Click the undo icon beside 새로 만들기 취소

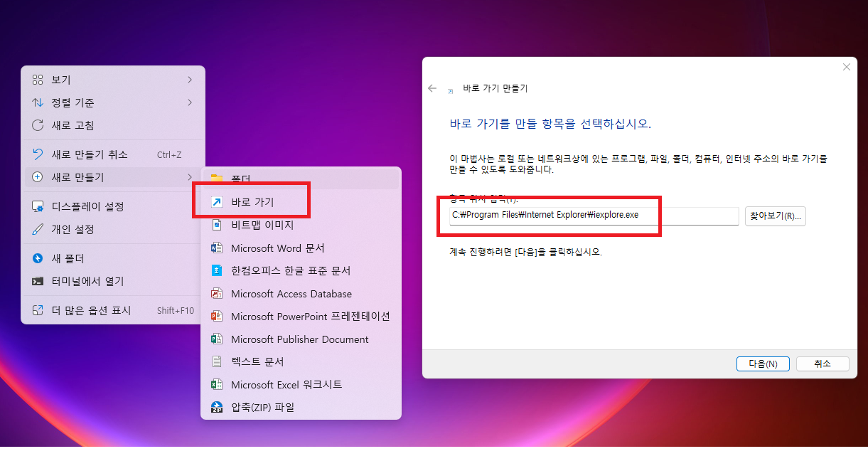coord(38,154)
